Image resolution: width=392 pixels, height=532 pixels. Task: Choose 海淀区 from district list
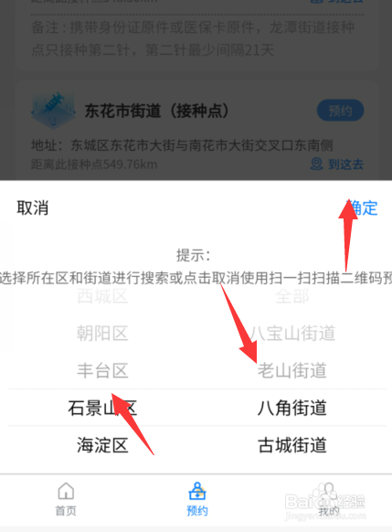[x=102, y=445]
